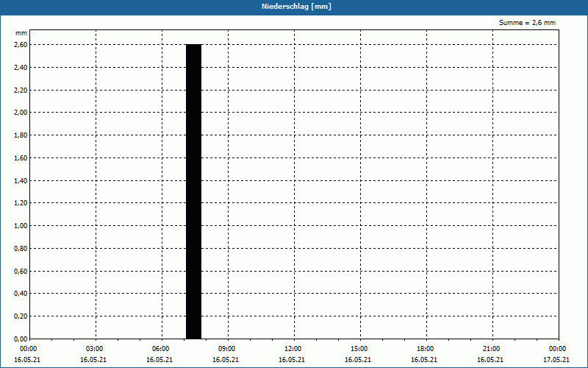Click the 21:00 time label
Image resolution: width=588 pixels, height=368 pixels.
click(491, 349)
